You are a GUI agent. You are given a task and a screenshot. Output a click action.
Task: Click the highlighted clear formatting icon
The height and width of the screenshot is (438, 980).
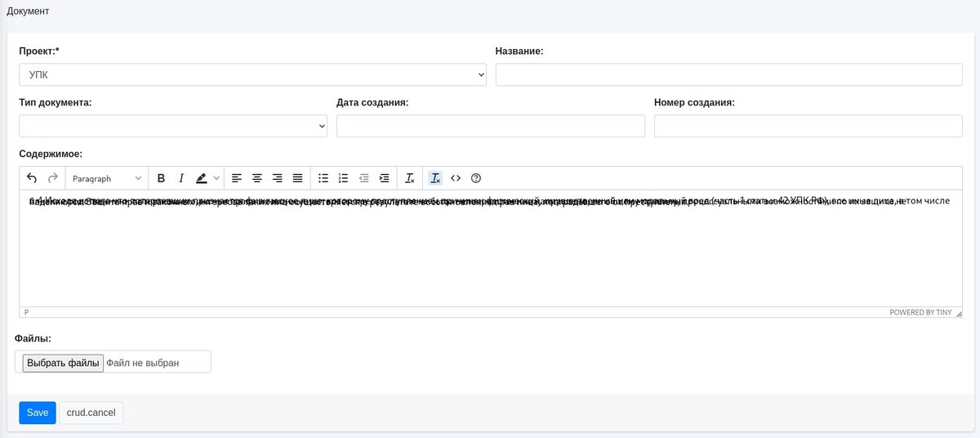pos(435,178)
